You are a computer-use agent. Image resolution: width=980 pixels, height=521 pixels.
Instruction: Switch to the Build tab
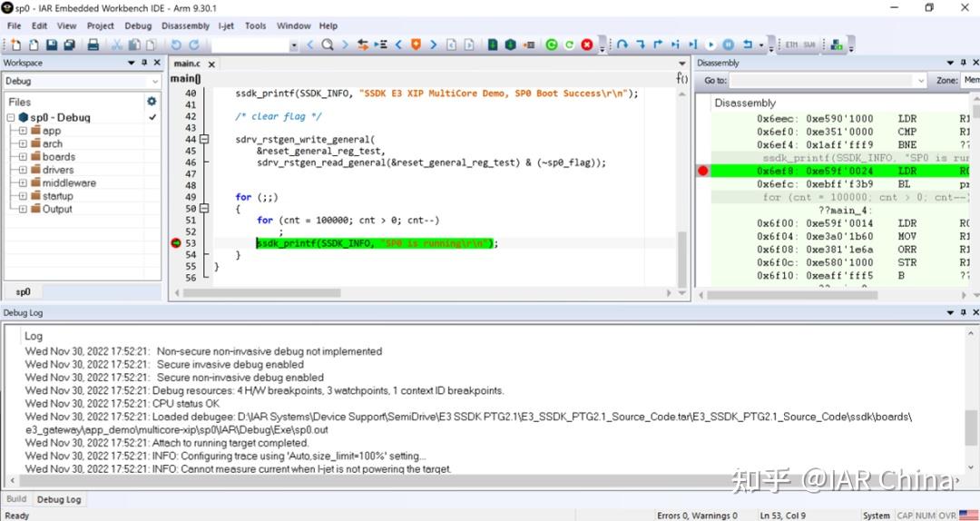pyautogui.click(x=16, y=499)
